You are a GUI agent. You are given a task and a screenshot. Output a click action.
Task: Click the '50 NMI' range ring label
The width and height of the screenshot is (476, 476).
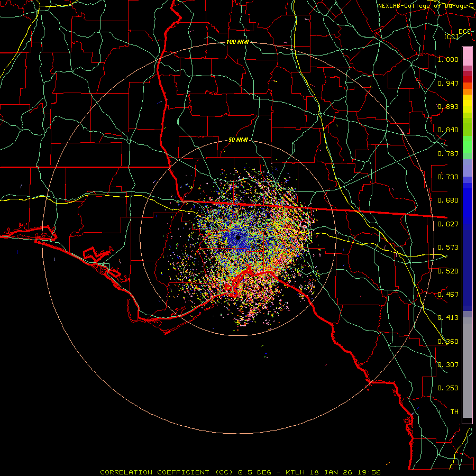pyautogui.click(x=238, y=140)
